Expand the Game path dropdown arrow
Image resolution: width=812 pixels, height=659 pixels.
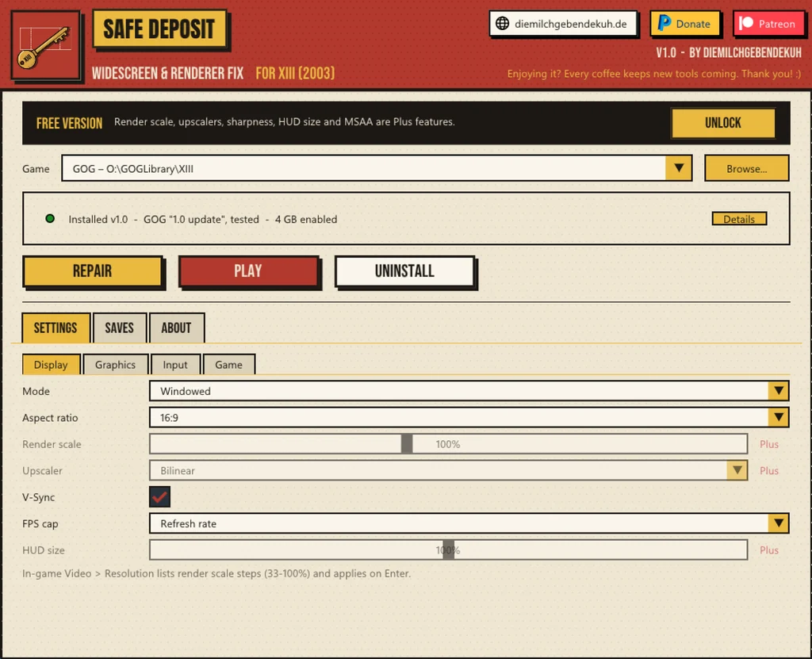tap(679, 168)
